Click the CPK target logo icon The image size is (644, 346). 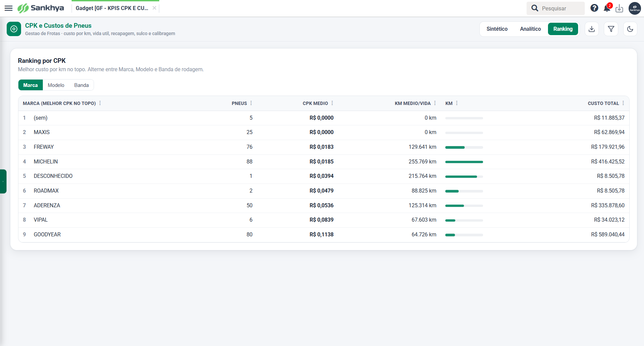pyautogui.click(x=14, y=29)
